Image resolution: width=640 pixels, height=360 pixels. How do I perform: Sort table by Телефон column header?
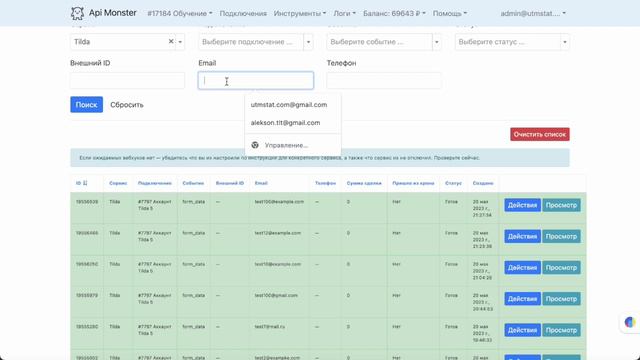[325, 183]
